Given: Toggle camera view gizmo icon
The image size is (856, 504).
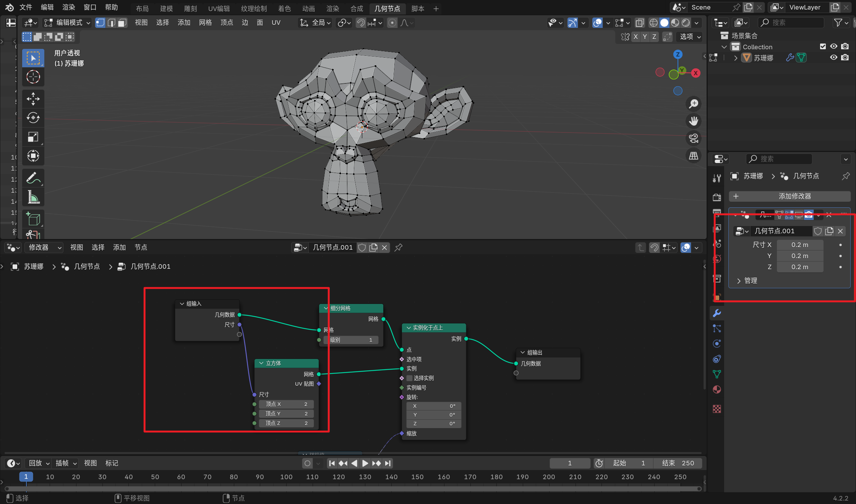Looking at the screenshot, I should [x=694, y=138].
